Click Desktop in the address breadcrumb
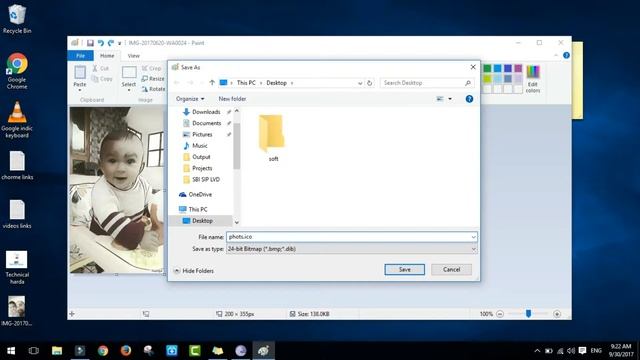640x360 pixels. (276, 83)
